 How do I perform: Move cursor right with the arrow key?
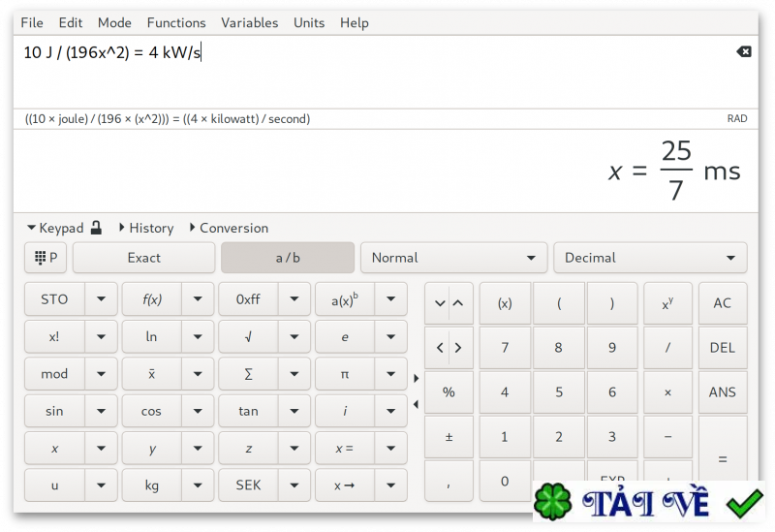pos(458,348)
